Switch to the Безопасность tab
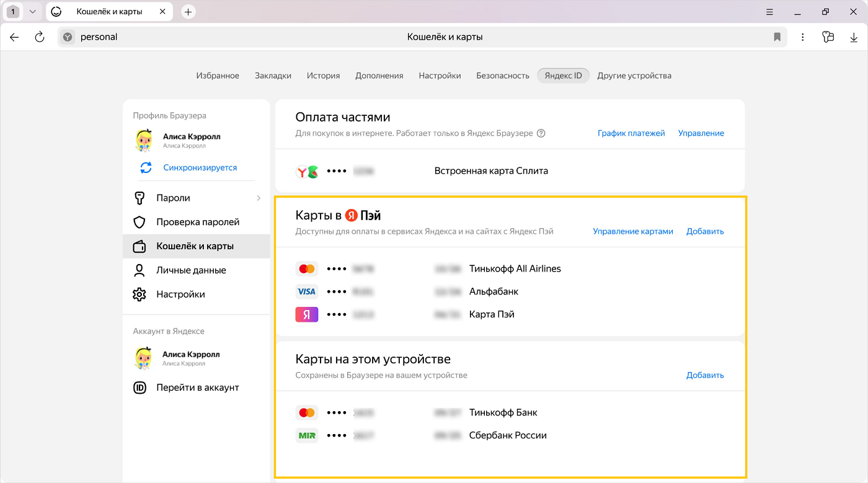This screenshot has width=868, height=483. pos(502,76)
